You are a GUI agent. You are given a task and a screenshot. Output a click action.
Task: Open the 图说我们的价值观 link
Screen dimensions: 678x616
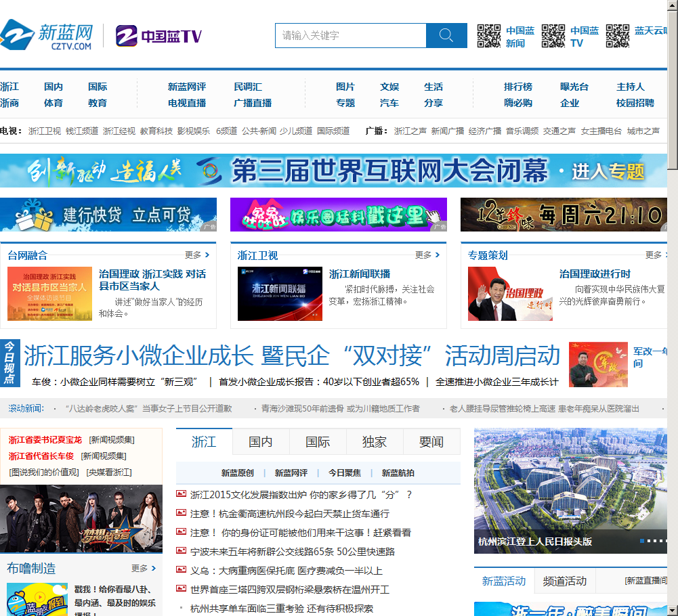[x=44, y=472]
